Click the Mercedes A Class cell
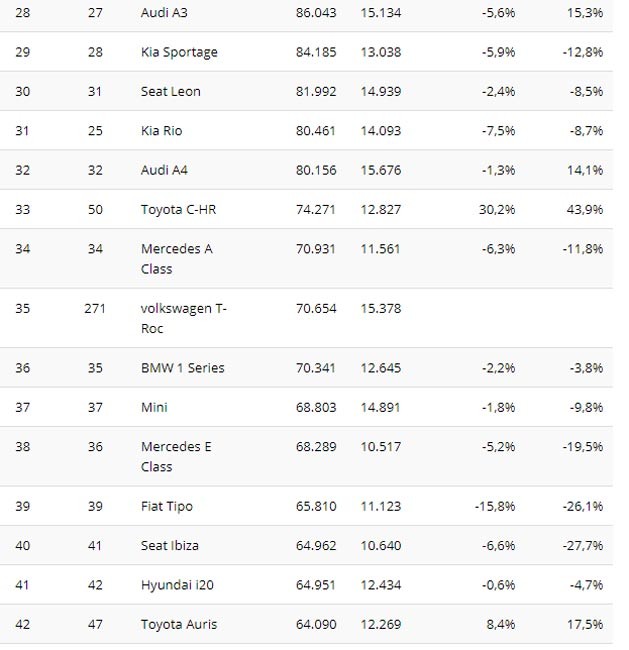The height and width of the screenshot is (650, 629). click(x=177, y=258)
